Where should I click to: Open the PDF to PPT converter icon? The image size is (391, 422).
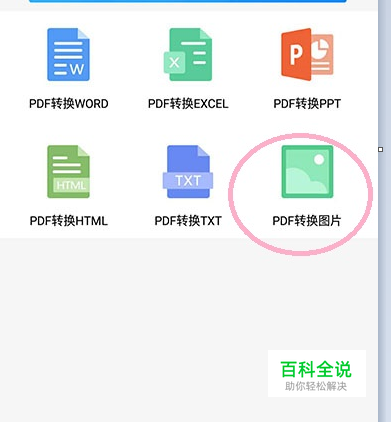pyautogui.click(x=307, y=54)
